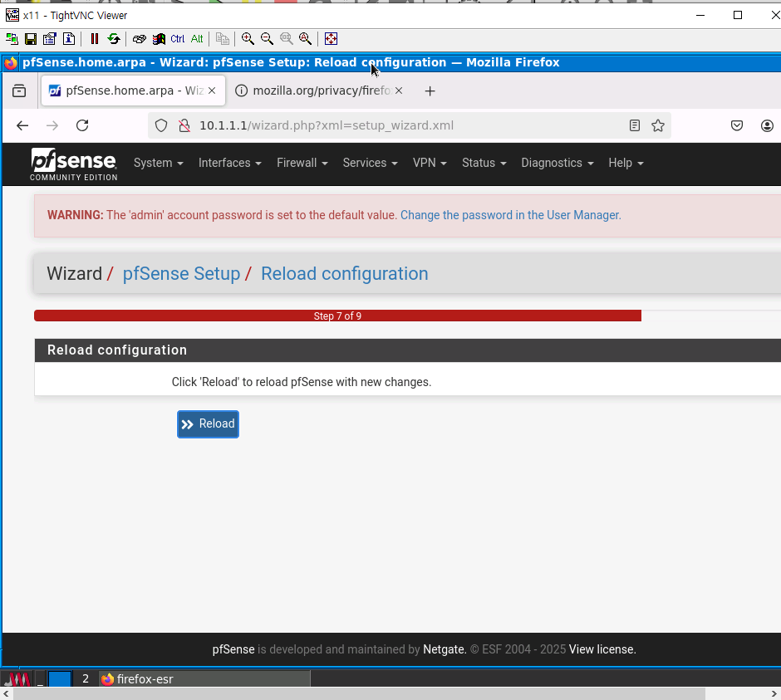The width and height of the screenshot is (781, 700).
Task: Open the Firewall dropdown menu
Action: click(302, 163)
